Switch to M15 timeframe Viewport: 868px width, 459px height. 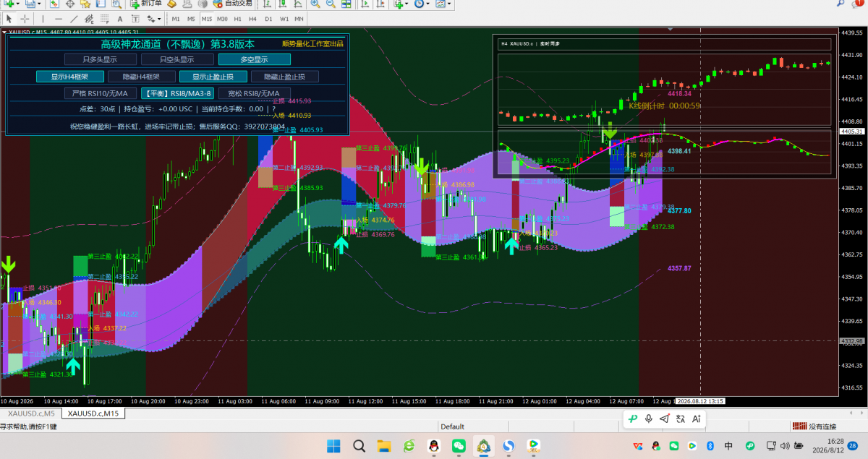point(207,19)
